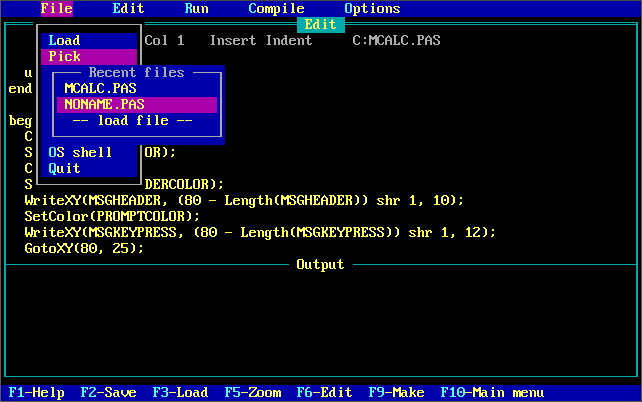Open the Compile menu
Viewport: 642px width, 402px height.
click(x=276, y=8)
